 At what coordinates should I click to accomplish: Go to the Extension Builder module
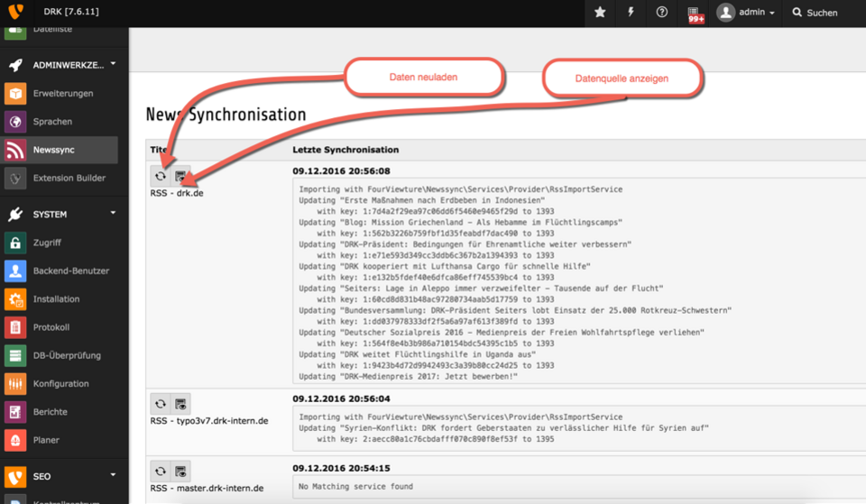[69, 178]
